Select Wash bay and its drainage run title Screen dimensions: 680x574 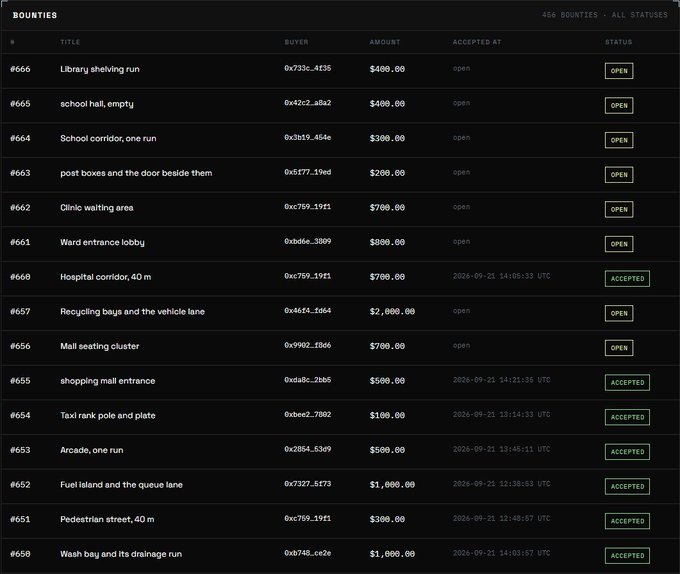[121, 554]
